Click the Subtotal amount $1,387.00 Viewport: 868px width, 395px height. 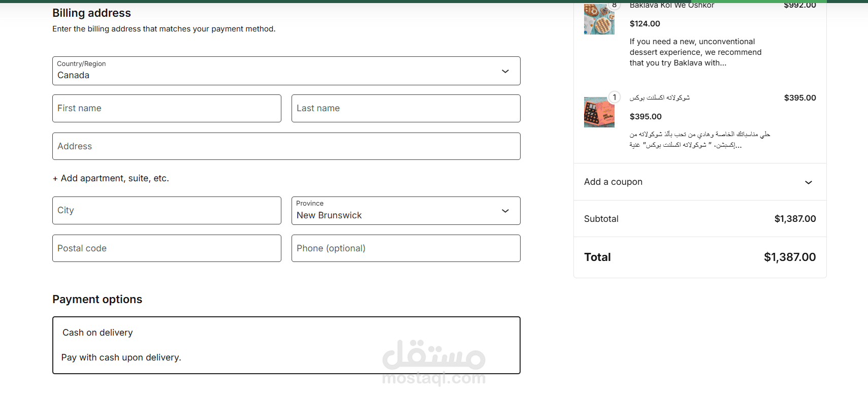[x=795, y=219]
